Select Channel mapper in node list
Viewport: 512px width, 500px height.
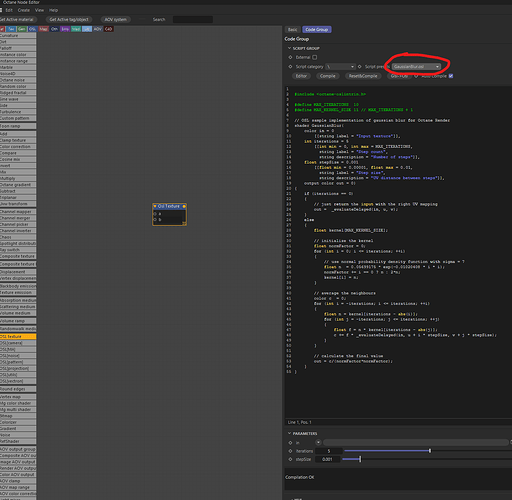[18, 212]
